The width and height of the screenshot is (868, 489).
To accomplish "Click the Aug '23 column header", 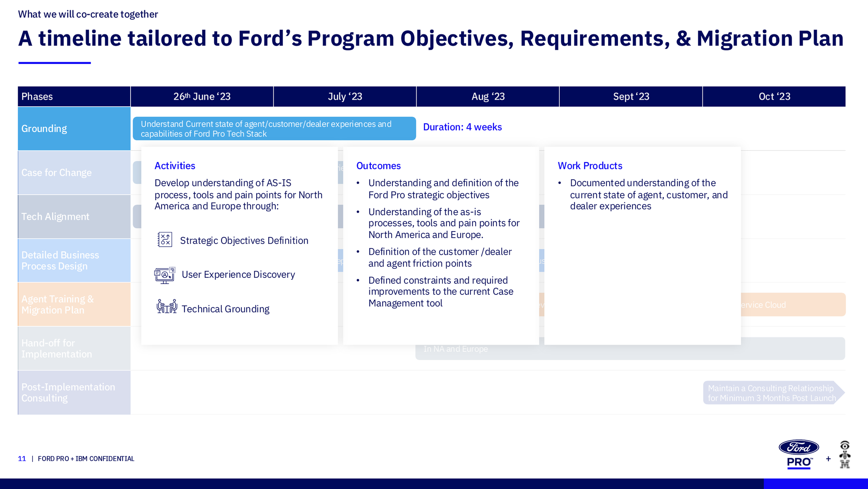I will coord(488,97).
